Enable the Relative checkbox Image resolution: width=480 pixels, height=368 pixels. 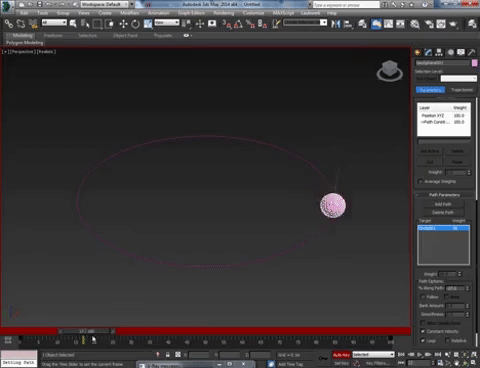coord(447,341)
